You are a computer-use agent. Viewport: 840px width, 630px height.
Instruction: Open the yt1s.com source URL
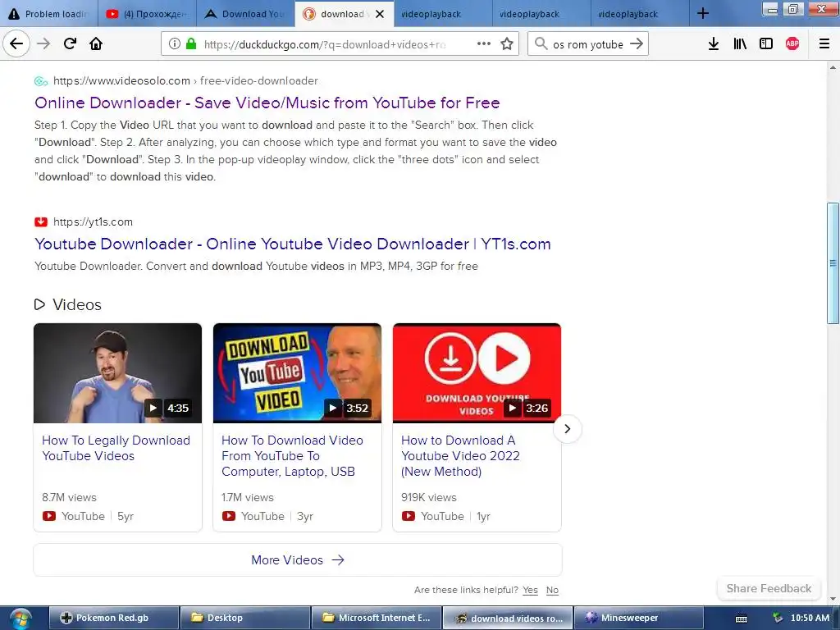coord(93,221)
